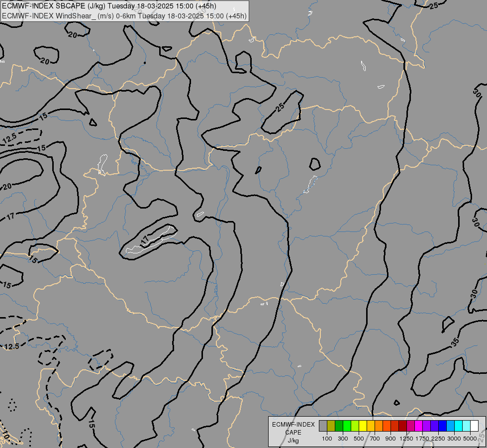Viewport: 487px width, 448px height.
Task: Click the SBCAPE title line
Action: point(109,6)
